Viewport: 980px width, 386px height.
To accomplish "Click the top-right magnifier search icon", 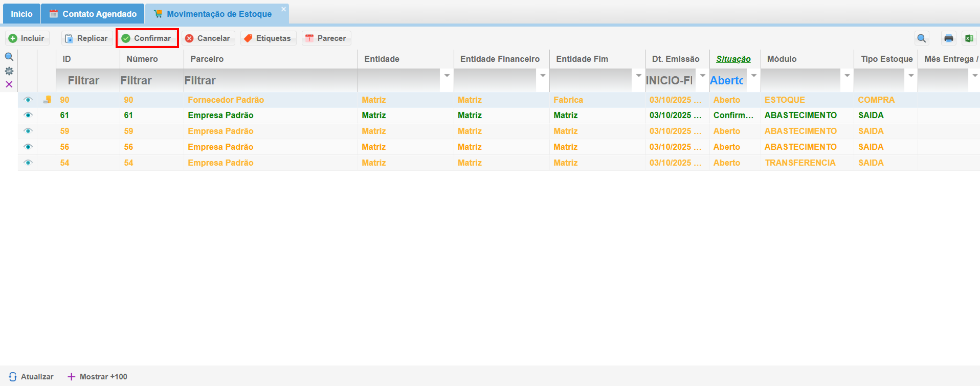I will (922, 38).
